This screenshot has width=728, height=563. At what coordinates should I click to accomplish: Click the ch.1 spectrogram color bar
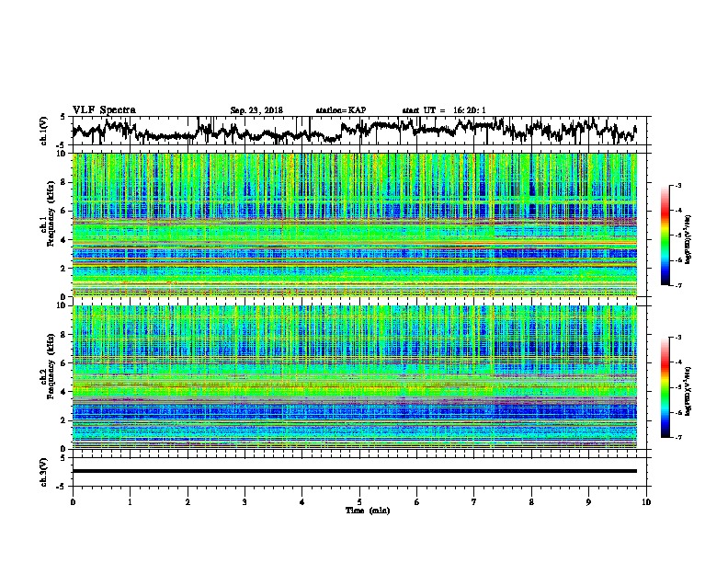665,235
